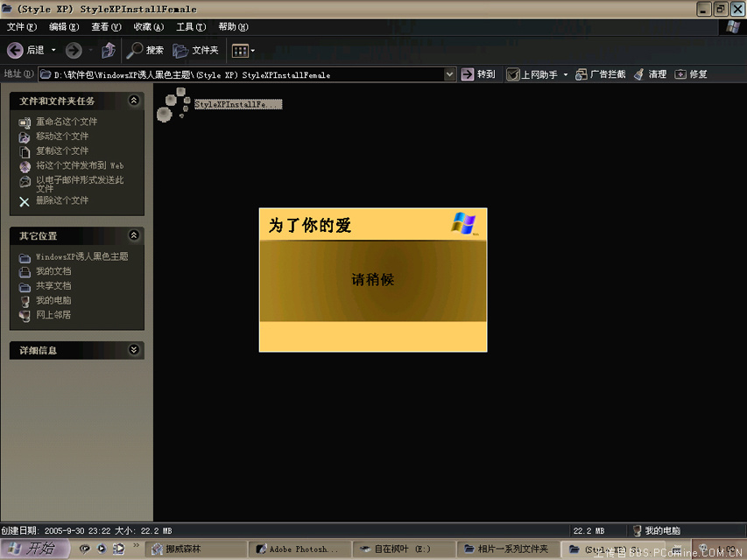Click the 重命名这个文件 link
Image resolution: width=747 pixels, height=560 pixels.
(x=66, y=122)
